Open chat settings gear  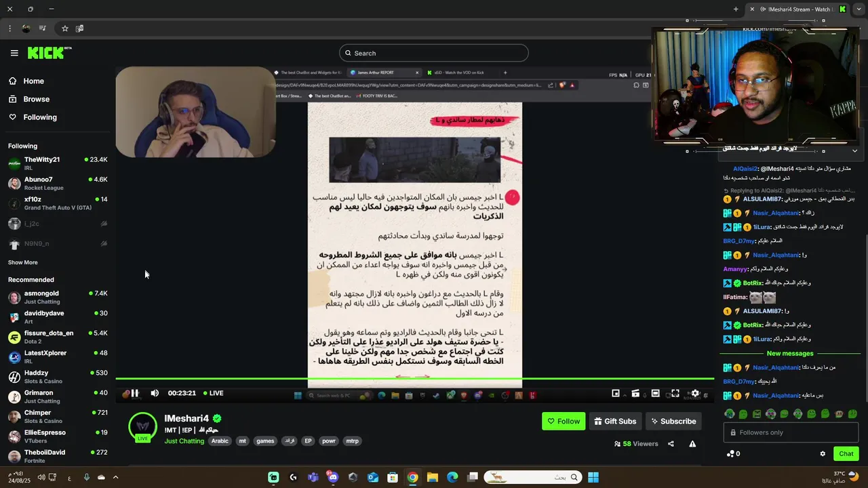click(x=823, y=453)
